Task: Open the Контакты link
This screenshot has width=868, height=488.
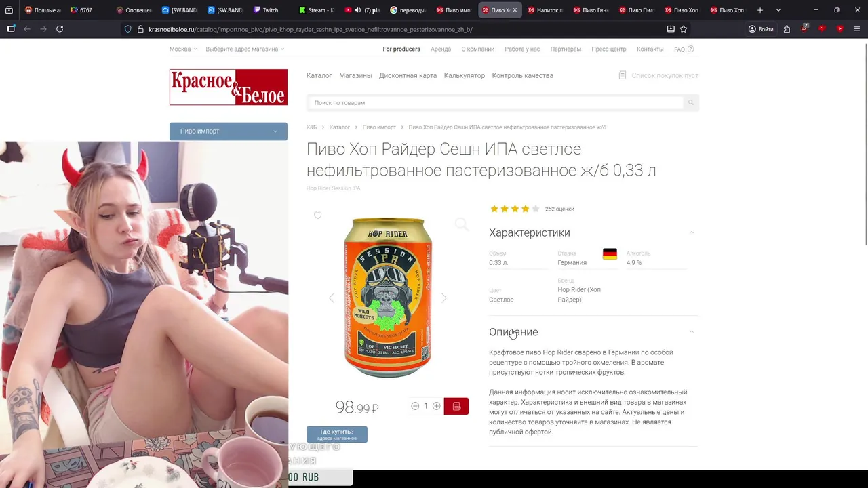Action: [x=650, y=49]
